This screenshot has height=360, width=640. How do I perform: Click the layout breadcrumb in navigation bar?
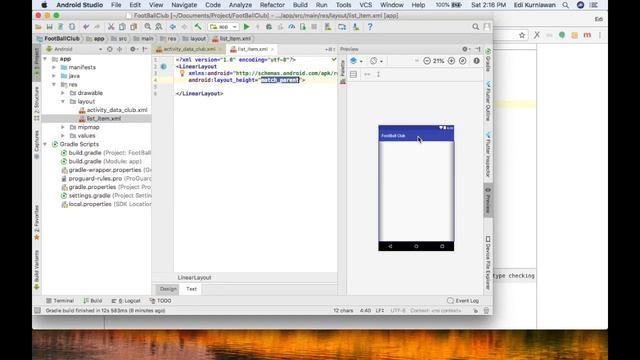194,38
